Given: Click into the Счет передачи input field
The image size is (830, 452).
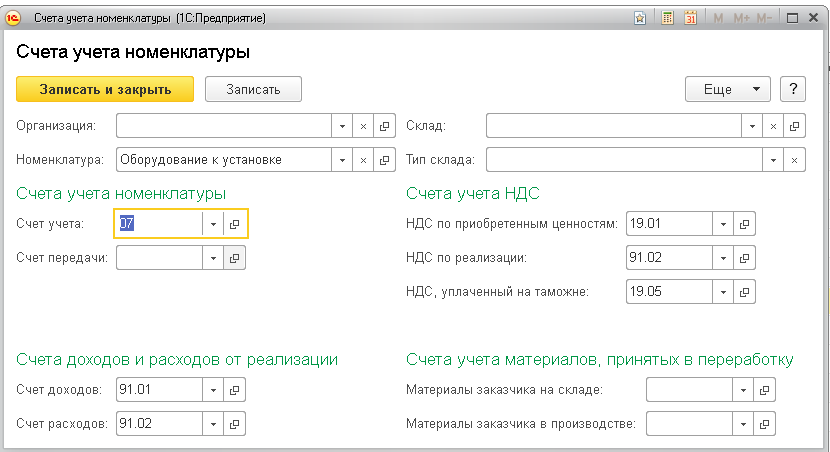Looking at the screenshot, I should (160, 258).
